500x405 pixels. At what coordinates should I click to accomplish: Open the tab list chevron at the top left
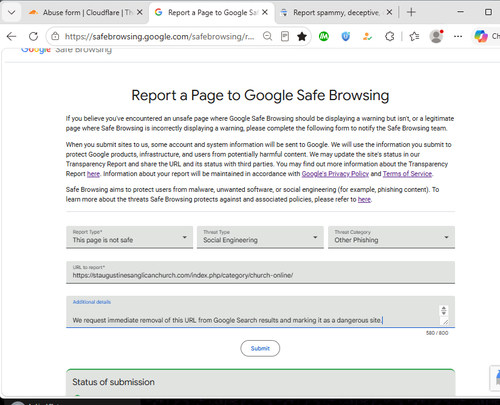click(x=11, y=13)
